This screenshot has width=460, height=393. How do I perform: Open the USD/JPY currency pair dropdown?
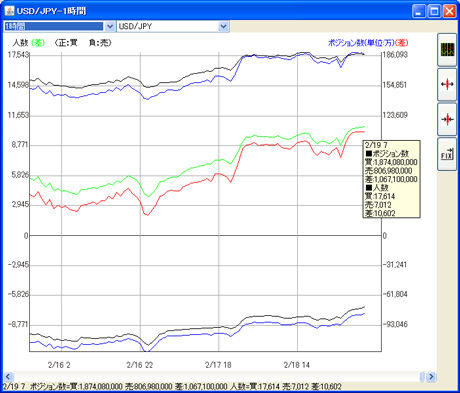point(173,26)
